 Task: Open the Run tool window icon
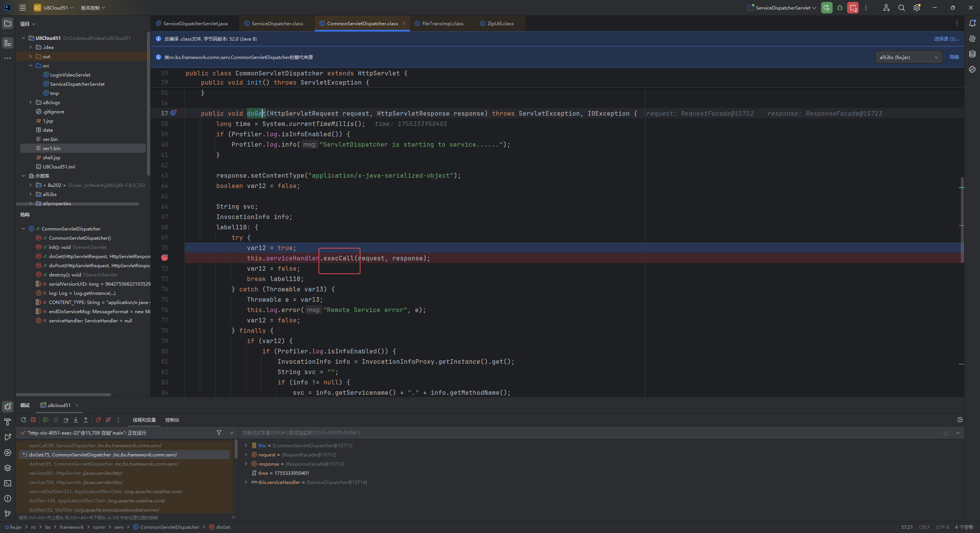tap(8, 437)
